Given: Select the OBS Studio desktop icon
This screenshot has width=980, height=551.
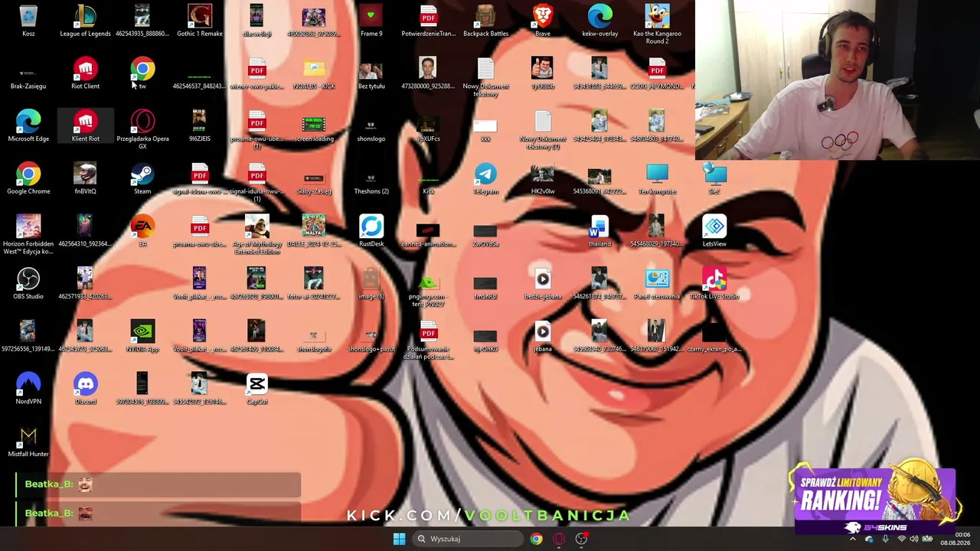Looking at the screenshot, I should 28,284.
